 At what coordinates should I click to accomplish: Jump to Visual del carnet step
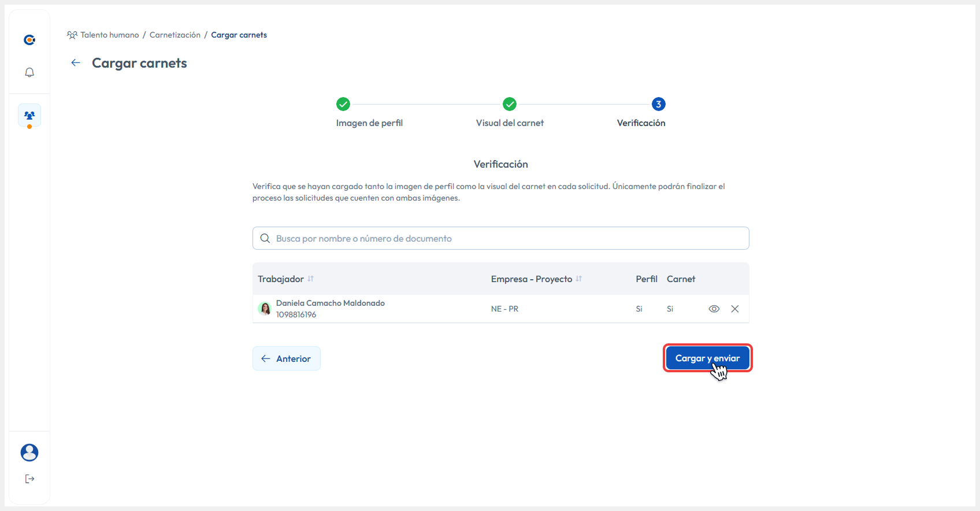pos(509,104)
